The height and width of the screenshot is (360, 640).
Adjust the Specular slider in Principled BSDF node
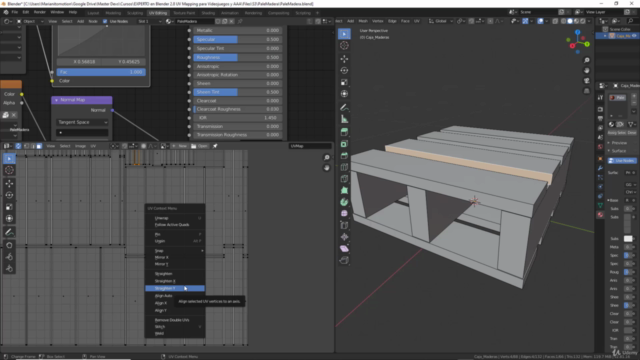click(x=237, y=39)
